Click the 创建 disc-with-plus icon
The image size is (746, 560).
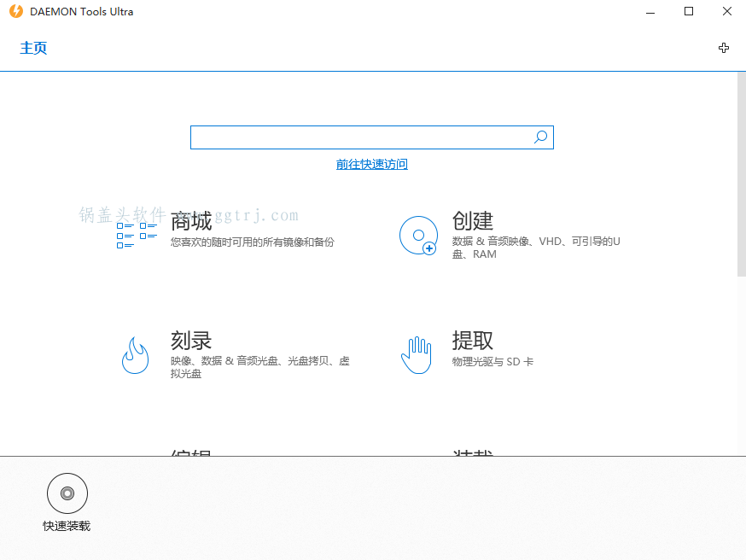coord(417,236)
